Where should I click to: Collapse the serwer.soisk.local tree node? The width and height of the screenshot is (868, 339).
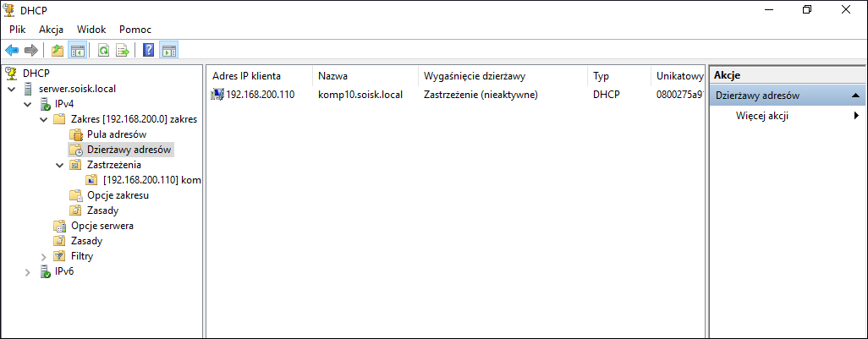coord(12,89)
